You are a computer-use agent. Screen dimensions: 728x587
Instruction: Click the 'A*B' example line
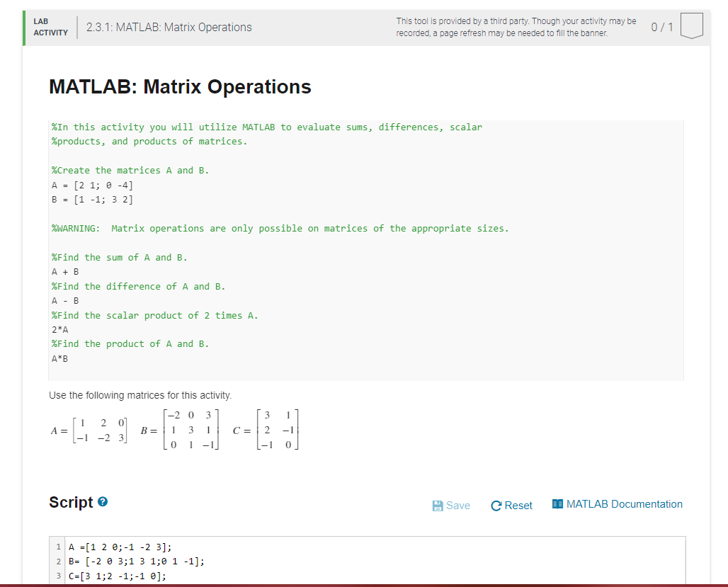60,358
